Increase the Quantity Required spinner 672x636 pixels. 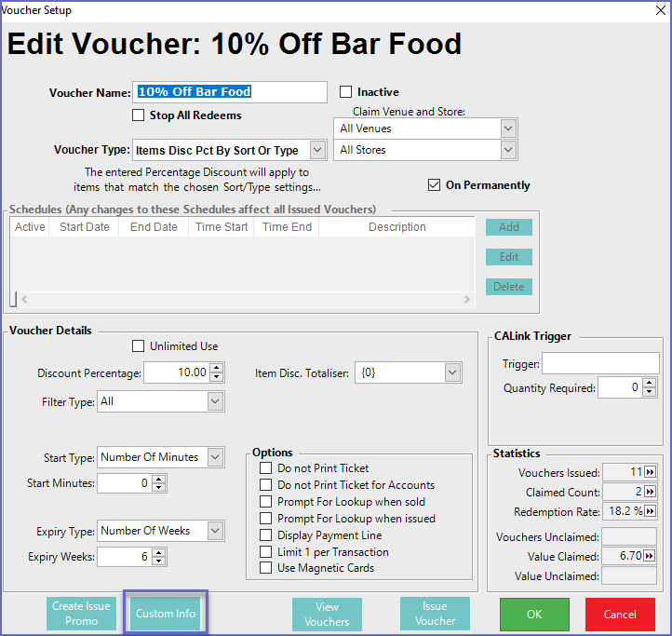pyautogui.click(x=648, y=384)
